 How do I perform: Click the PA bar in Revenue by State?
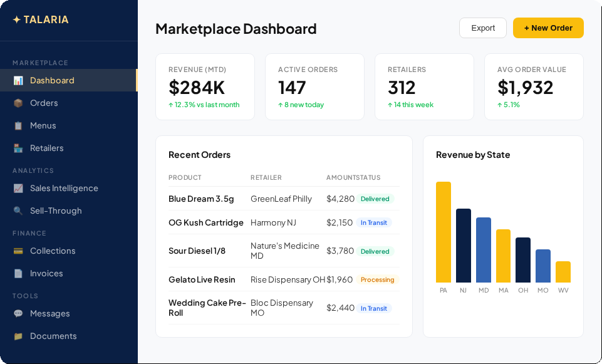(444, 232)
